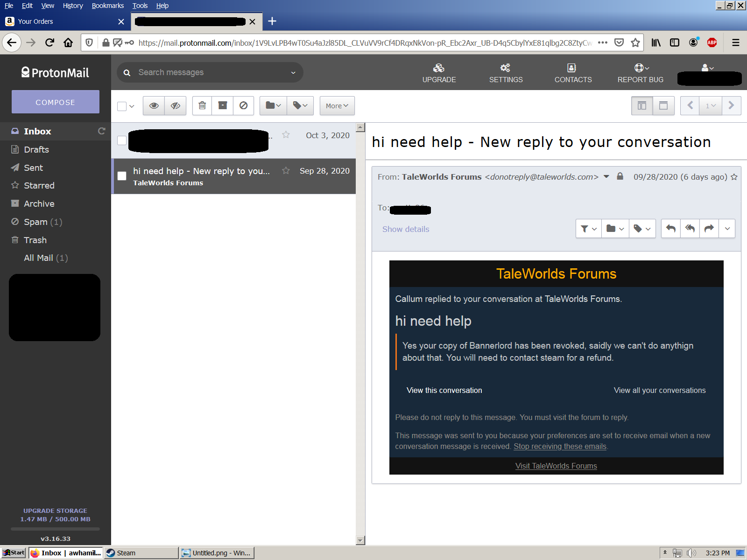Open ProtonMail Settings
The height and width of the screenshot is (560, 747).
(x=506, y=73)
